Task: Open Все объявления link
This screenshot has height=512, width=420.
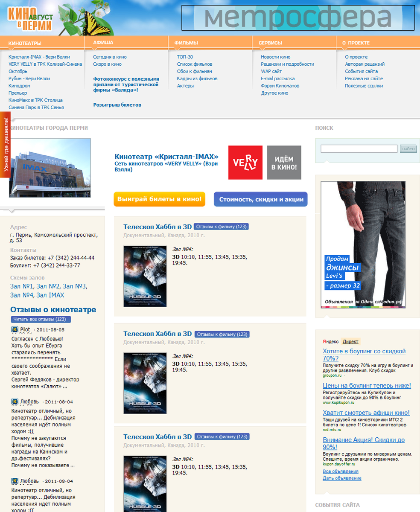Action: (341, 471)
